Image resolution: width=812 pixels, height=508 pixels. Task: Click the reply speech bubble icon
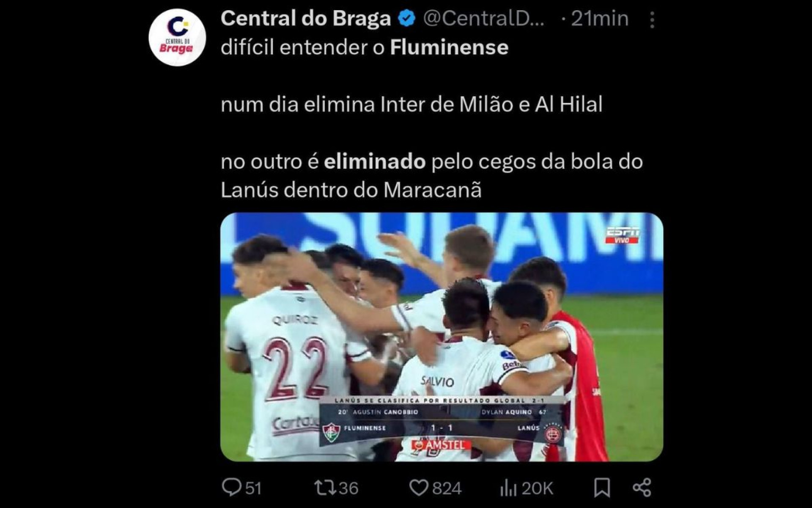pyautogui.click(x=231, y=488)
